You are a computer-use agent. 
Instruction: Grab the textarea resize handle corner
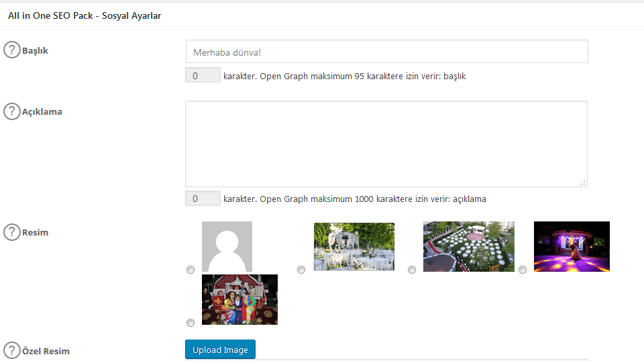coord(583,183)
